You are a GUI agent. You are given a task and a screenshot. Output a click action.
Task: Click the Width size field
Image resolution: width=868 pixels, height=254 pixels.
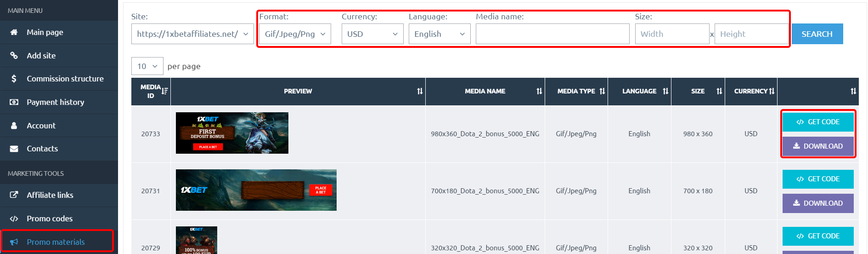[x=672, y=34]
